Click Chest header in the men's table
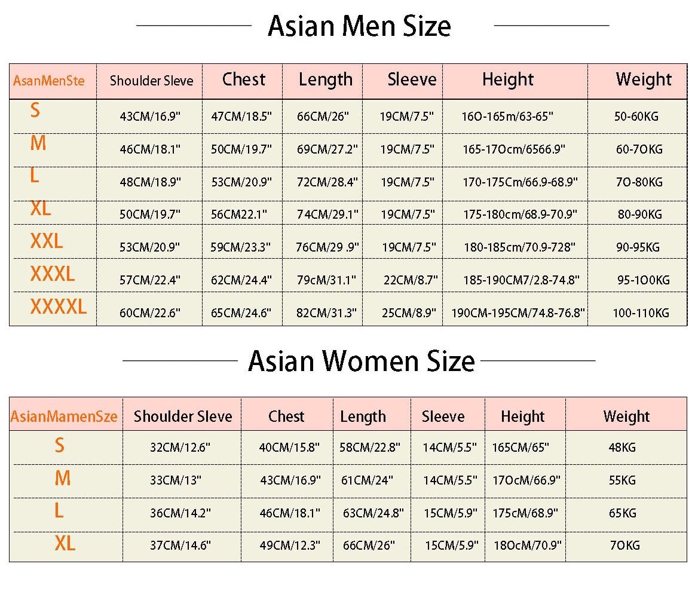Image resolution: width=695 pixels, height=616 pixels. pos(244,79)
